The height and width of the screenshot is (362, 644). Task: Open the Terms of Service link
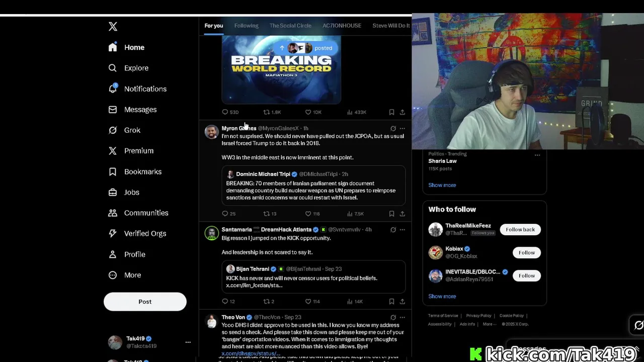[x=443, y=316]
